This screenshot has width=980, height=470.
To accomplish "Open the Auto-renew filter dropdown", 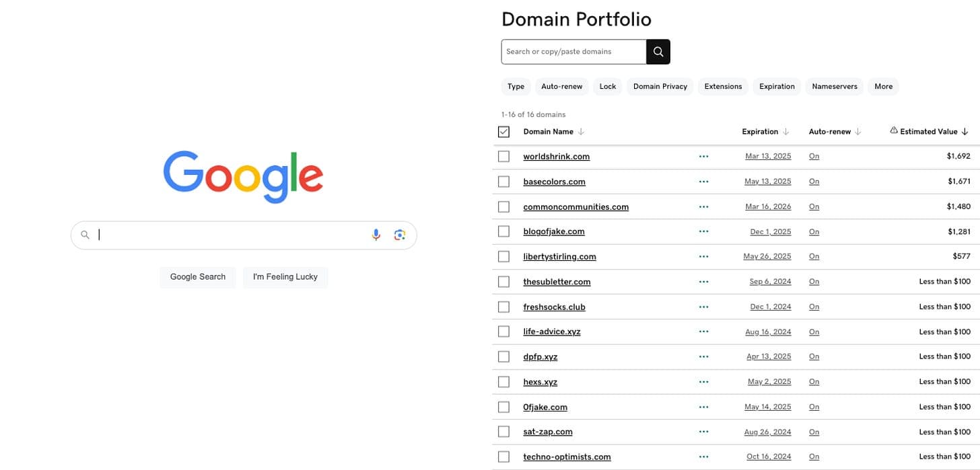I will click(x=561, y=86).
